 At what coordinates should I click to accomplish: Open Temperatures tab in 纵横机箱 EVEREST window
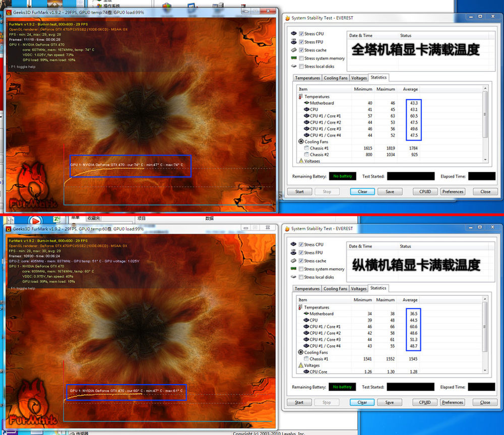tap(307, 289)
